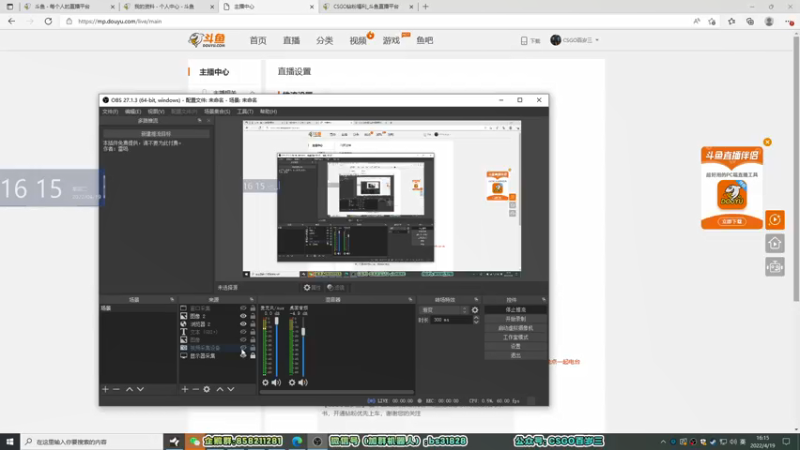Open the 文件(F) menu in OBS

coord(110,111)
